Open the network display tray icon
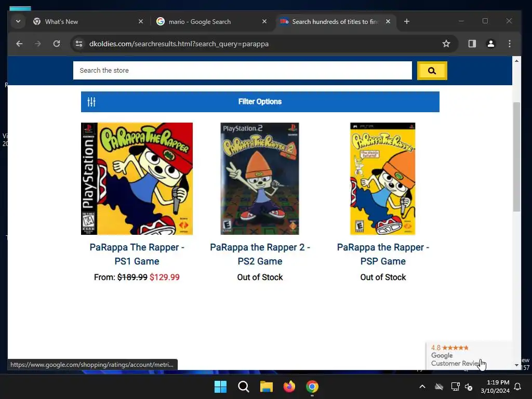This screenshot has height=399, width=532. [455, 387]
